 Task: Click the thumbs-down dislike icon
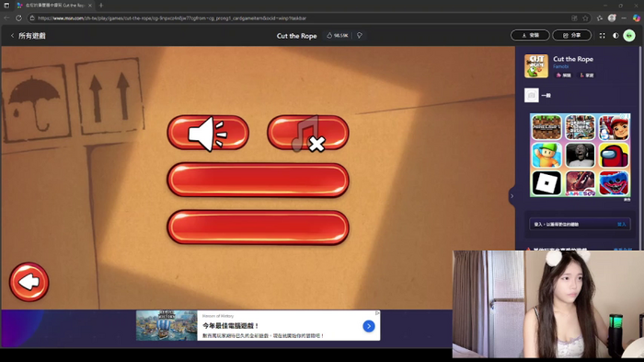(360, 36)
